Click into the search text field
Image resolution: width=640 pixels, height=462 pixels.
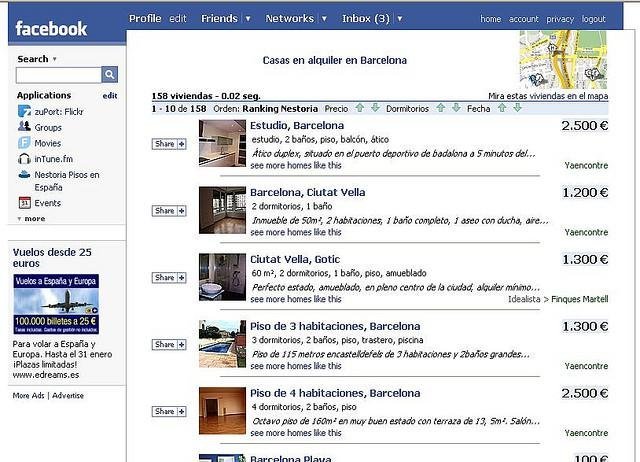point(58,75)
